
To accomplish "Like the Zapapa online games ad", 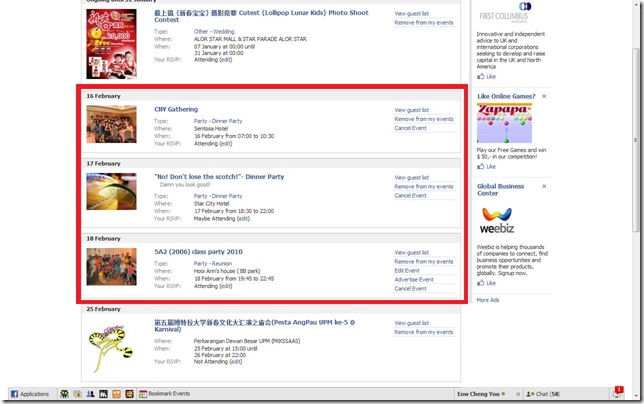I will 487,167.
